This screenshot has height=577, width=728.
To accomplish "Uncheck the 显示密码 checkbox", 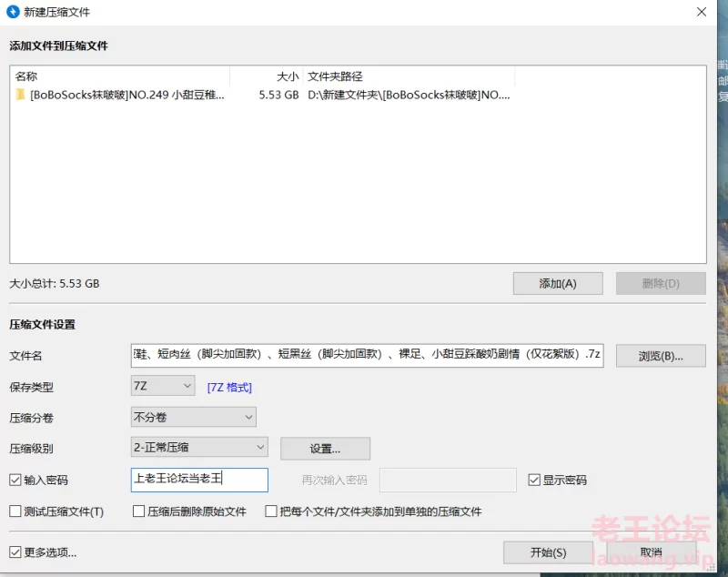I will (534, 480).
